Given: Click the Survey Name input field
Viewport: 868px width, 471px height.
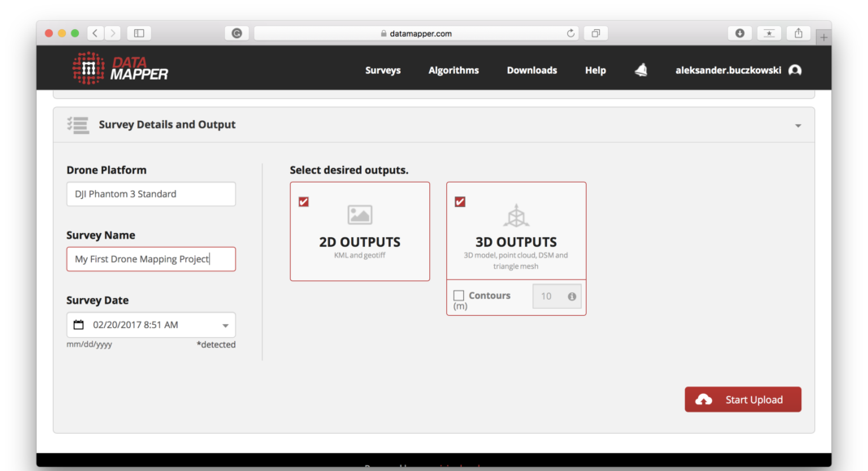Looking at the screenshot, I should pos(151,259).
